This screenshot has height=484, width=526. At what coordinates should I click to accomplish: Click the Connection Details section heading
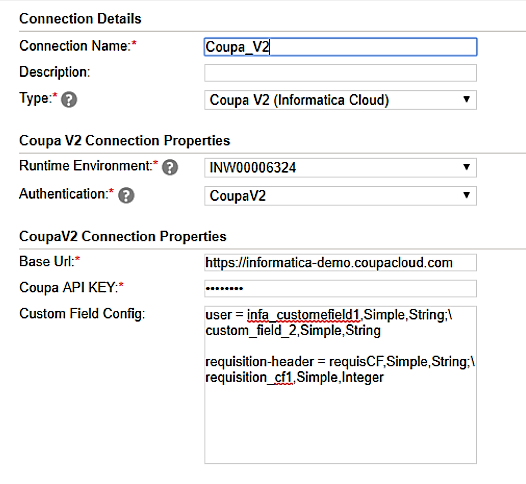80,18
